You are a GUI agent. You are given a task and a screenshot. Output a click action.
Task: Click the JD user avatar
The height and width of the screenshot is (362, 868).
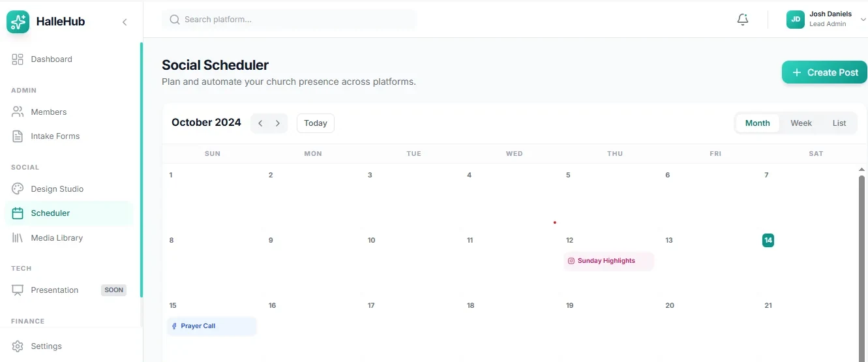click(x=796, y=20)
